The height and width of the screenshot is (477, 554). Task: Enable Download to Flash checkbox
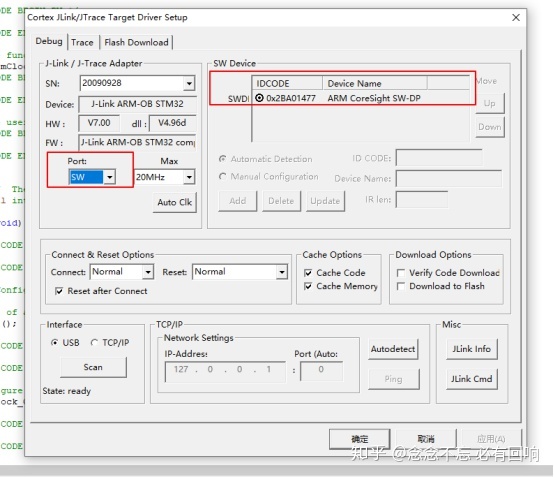[x=401, y=286]
